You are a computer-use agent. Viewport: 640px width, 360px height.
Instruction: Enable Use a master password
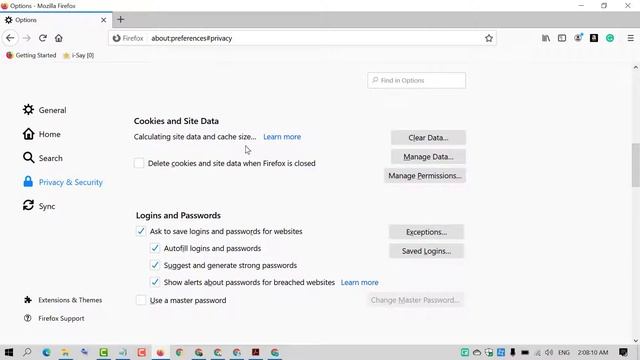click(141, 300)
